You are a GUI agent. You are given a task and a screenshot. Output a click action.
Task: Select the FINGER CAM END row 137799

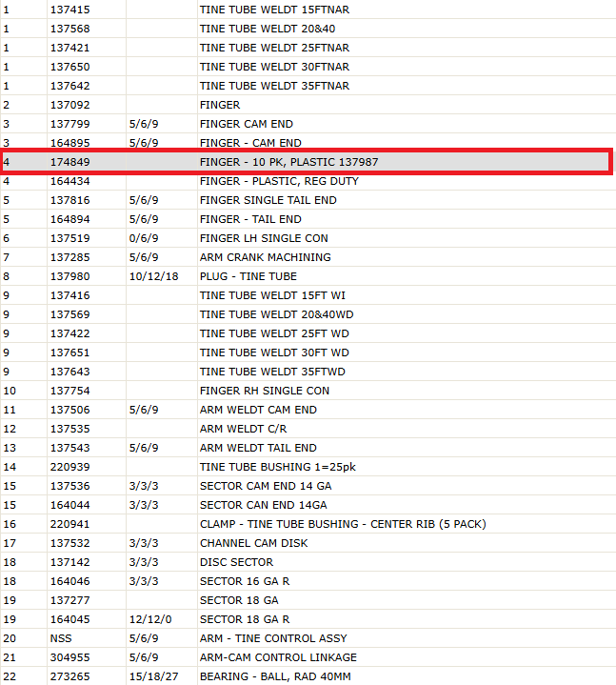click(x=308, y=124)
